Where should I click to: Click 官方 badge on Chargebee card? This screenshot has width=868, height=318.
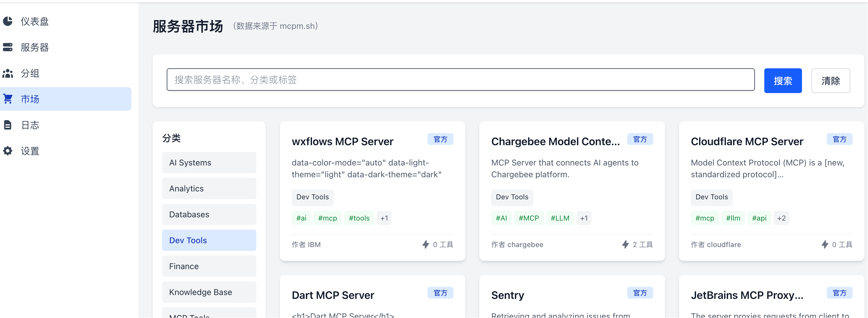click(640, 139)
